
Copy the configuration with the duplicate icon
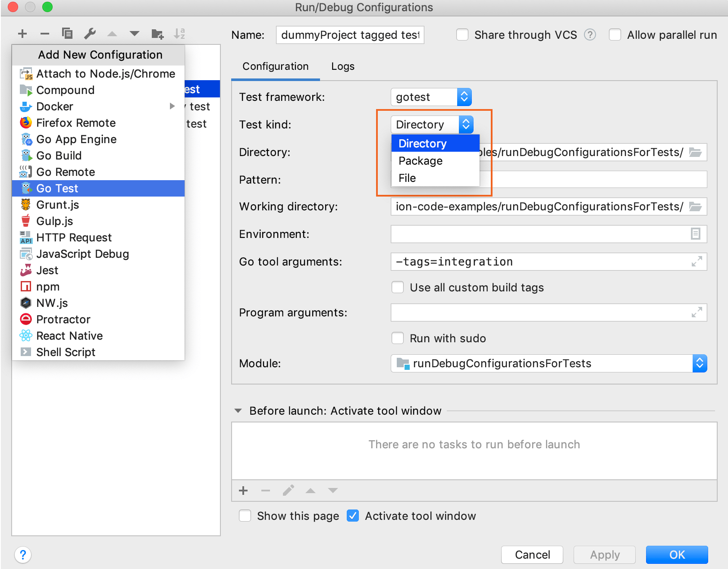click(67, 34)
